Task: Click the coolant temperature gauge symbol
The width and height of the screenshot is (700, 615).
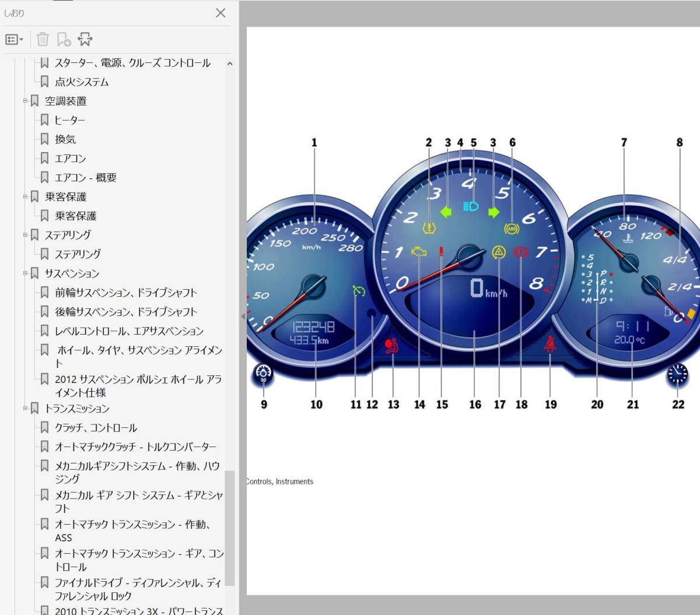Action: (x=628, y=238)
